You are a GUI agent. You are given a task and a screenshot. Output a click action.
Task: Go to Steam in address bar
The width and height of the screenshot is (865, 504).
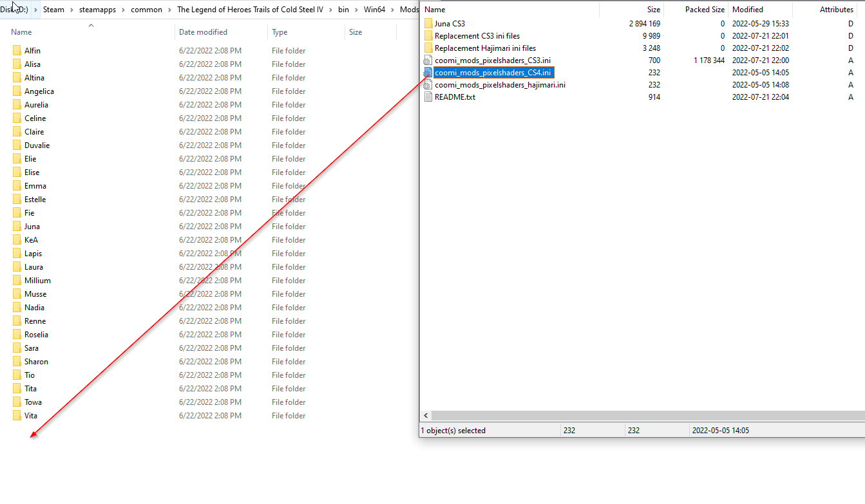point(53,10)
